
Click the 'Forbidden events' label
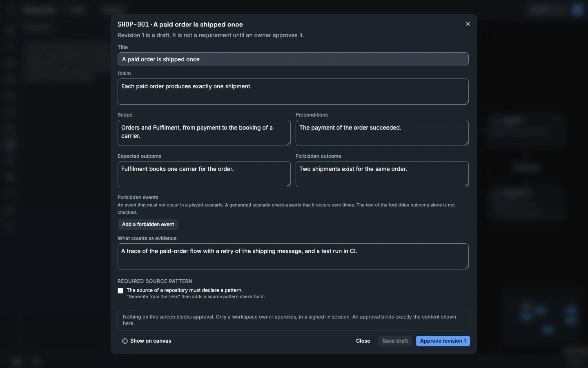click(x=138, y=197)
